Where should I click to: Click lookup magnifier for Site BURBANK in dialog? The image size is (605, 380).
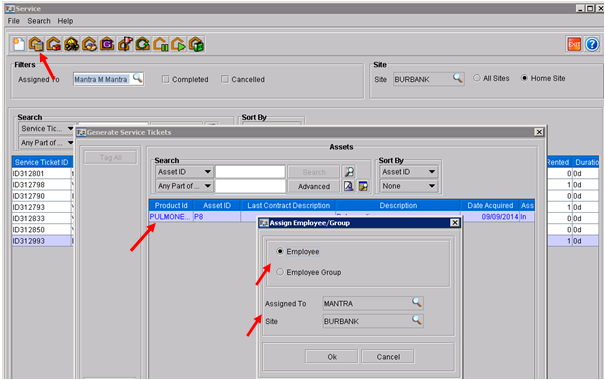[417, 320]
